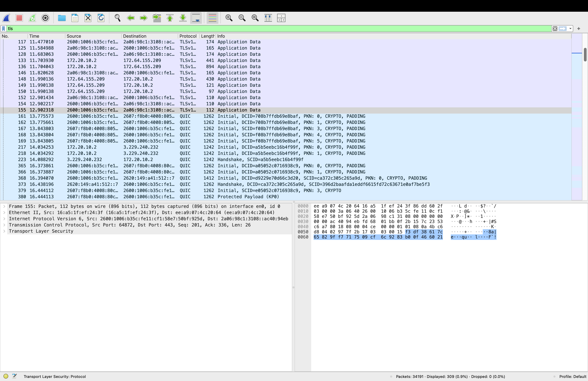Expand the Ethernet II details

point(4,213)
